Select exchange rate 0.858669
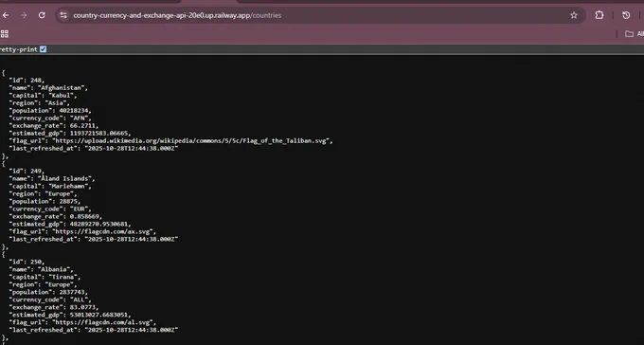644x345 pixels. pos(84,216)
